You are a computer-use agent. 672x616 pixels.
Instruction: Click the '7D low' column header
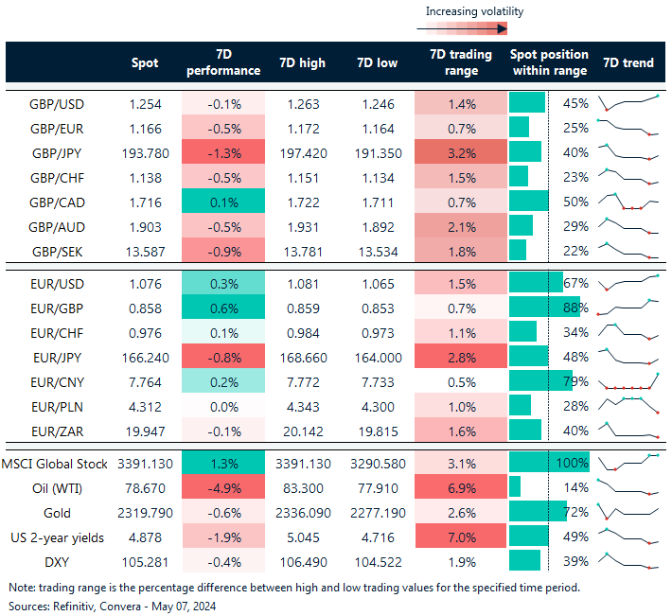378,62
